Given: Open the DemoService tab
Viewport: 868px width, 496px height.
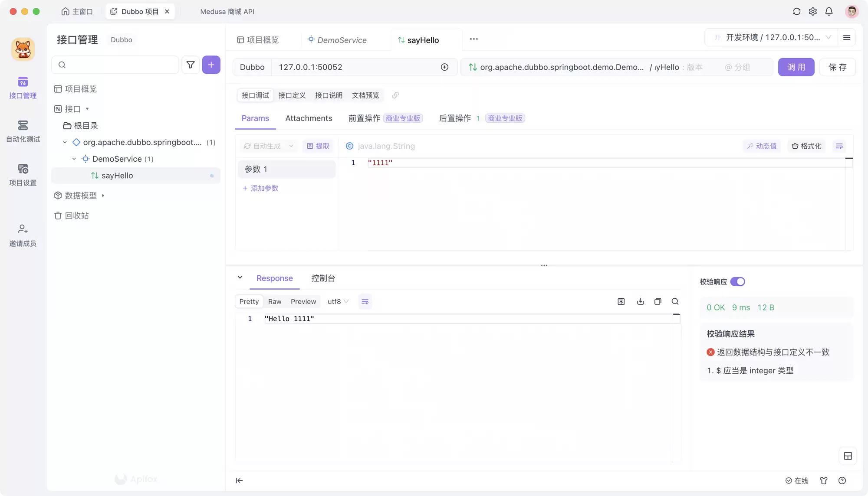Looking at the screenshot, I should point(337,40).
